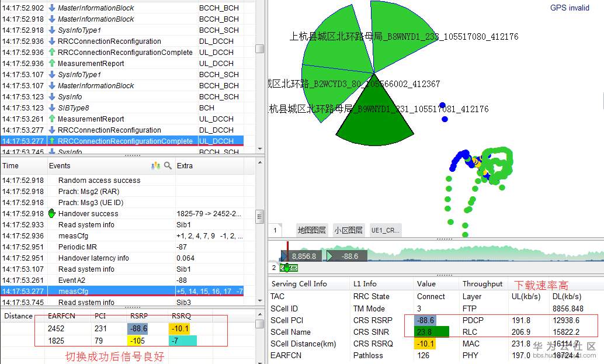The image size is (604, 364).
Task: Click the arrow icon of 14:17:52.918 MasterInformationBlock
Action: pyautogui.click(x=52, y=19)
